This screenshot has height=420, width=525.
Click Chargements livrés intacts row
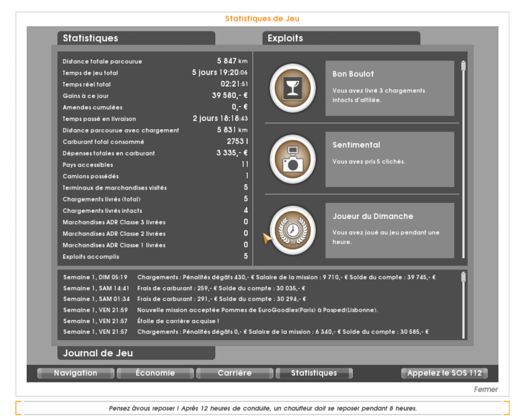[155, 211]
